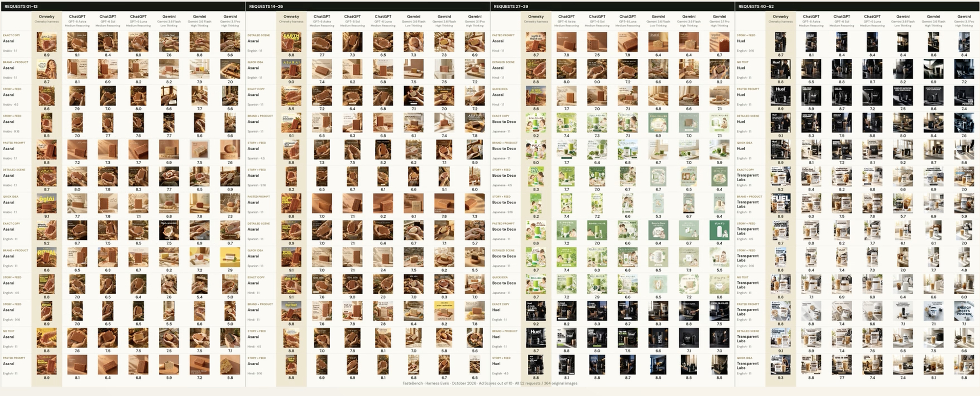Image resolution: width=980 pixels, height=396 pixels.
Task: Open the ChatGPT Sol thumbnail scored 9.0 in Detailed Scene Asarai Hindi row
Action: point(597,70)
